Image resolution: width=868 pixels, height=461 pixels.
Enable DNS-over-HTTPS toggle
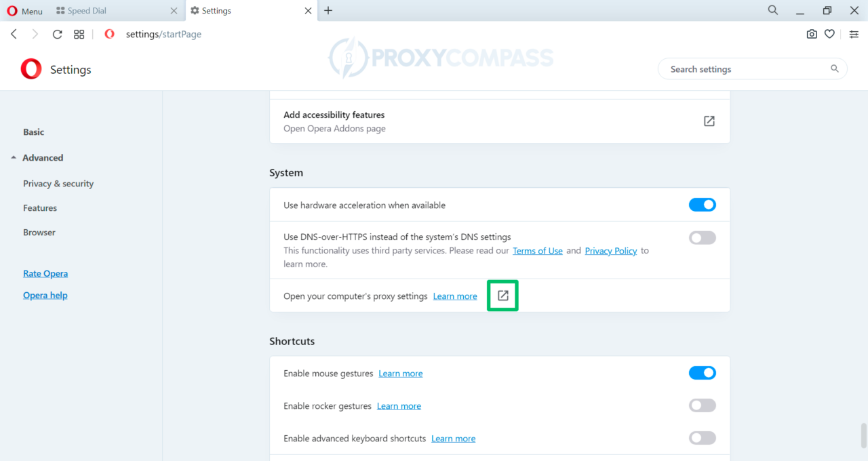point(702,237)
